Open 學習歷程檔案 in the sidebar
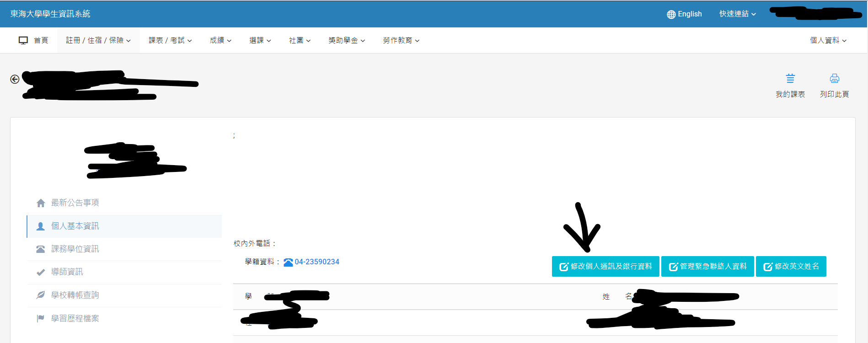The height and width of the screenshot is (343, 868). tap(124, 318)
